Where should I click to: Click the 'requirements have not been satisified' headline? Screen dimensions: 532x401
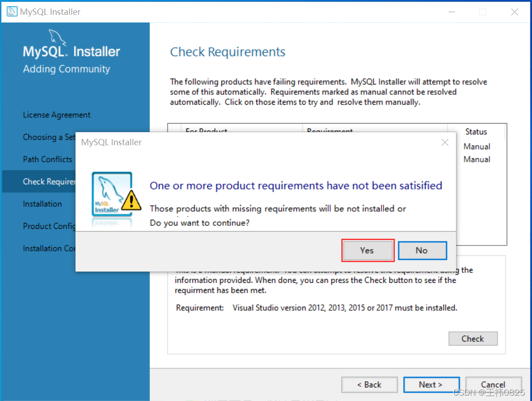pyautogui.click(x=296, y=186)
